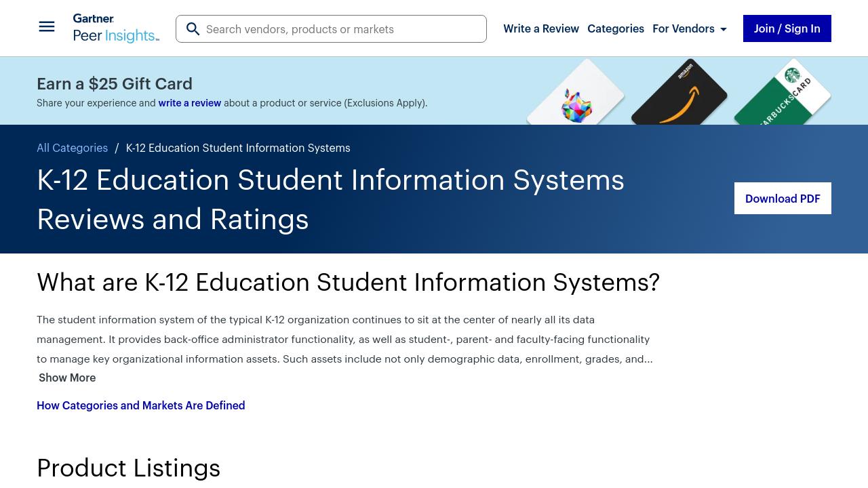Click the Earn a $25 Gift Card heading
This screenshot has width=868, height=488.
pos(115,83)
